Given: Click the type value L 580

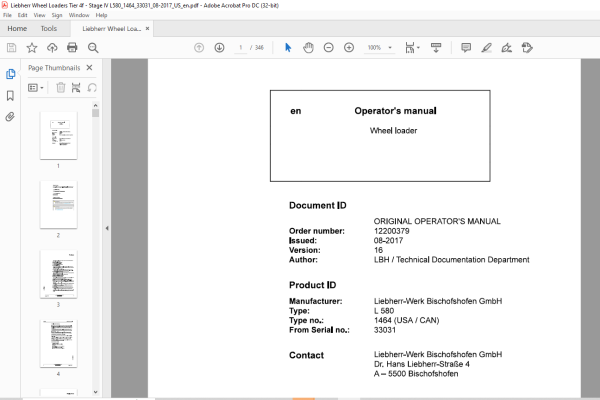Looking at the screenshot, I should [384, 311].
